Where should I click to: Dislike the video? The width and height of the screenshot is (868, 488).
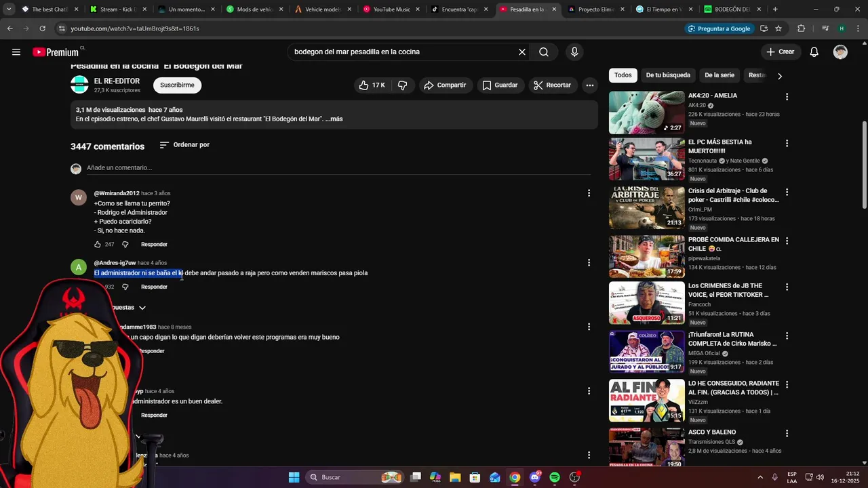point(402,85)
